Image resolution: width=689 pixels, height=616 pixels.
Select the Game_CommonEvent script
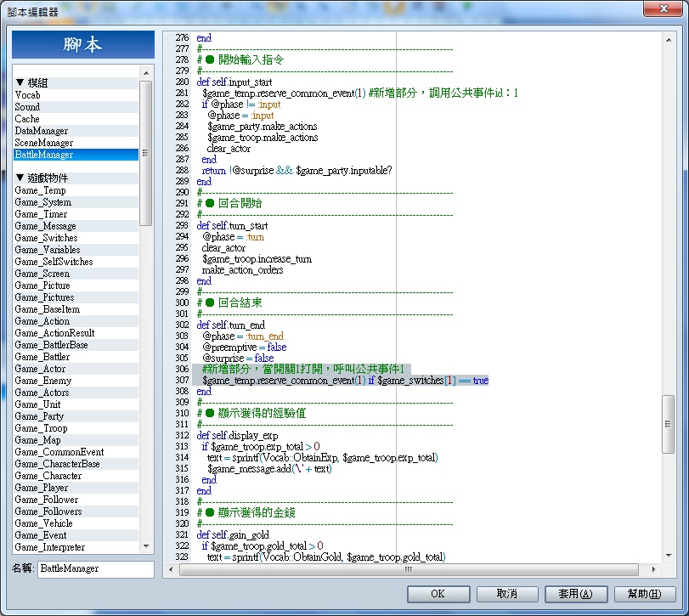76,452
